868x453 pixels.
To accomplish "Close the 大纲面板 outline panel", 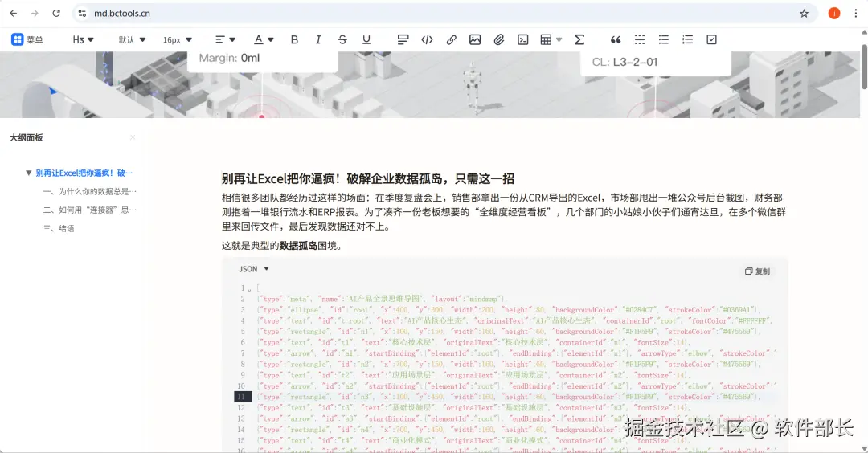I will (133, 137).
